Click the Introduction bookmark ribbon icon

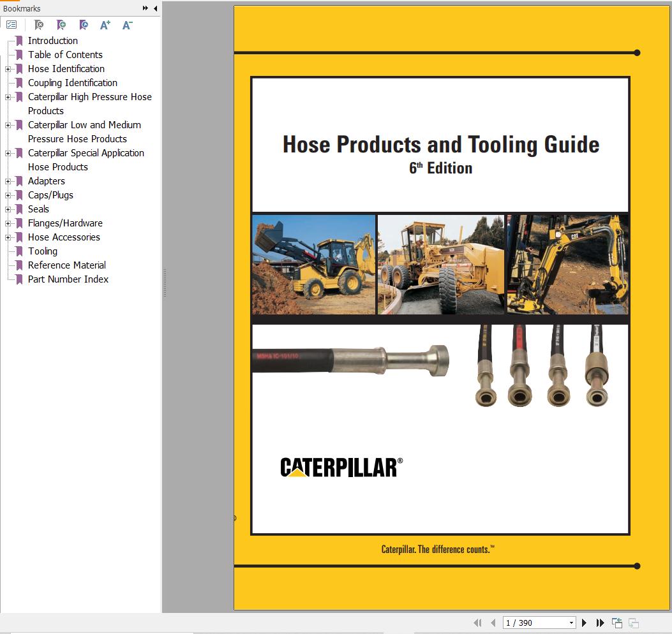[19, 41]
